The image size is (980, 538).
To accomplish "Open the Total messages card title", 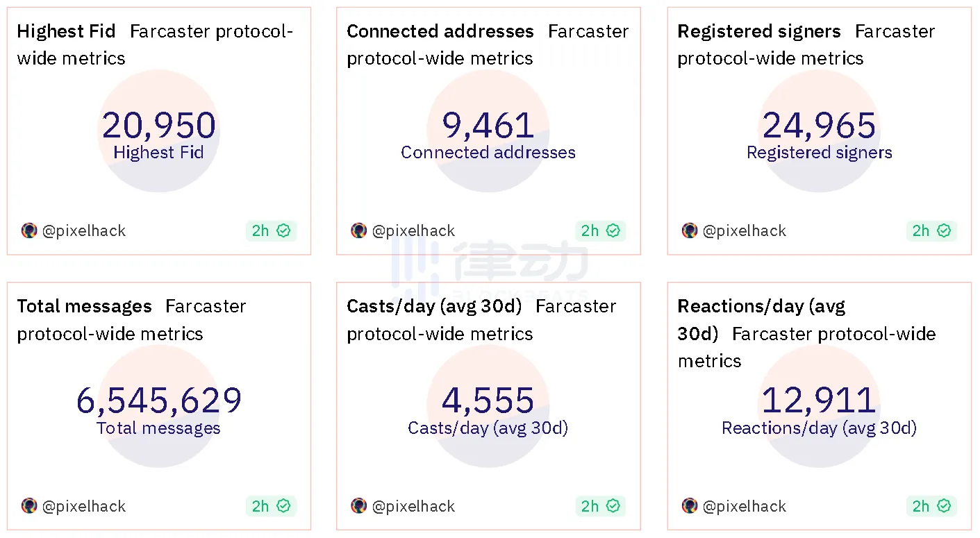I will point(84,306).
